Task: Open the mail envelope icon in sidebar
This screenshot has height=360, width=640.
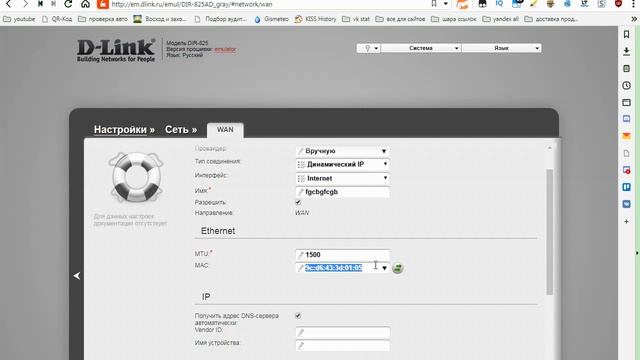Action: (x=627, y=136)
